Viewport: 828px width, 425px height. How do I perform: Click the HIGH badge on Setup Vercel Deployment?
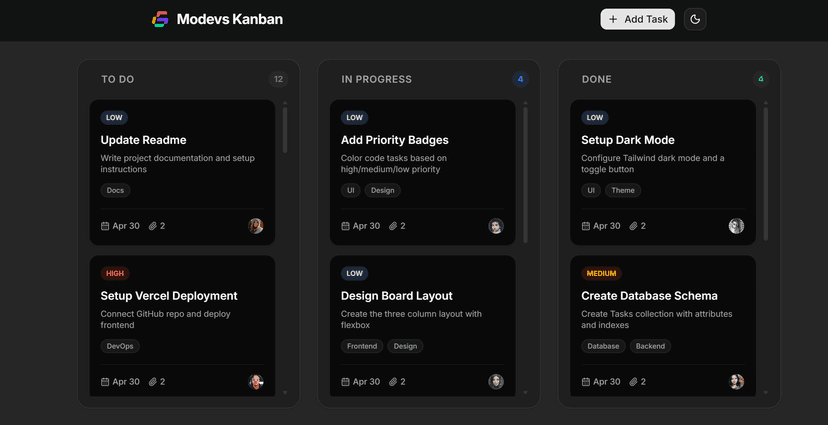coord(115,273)
